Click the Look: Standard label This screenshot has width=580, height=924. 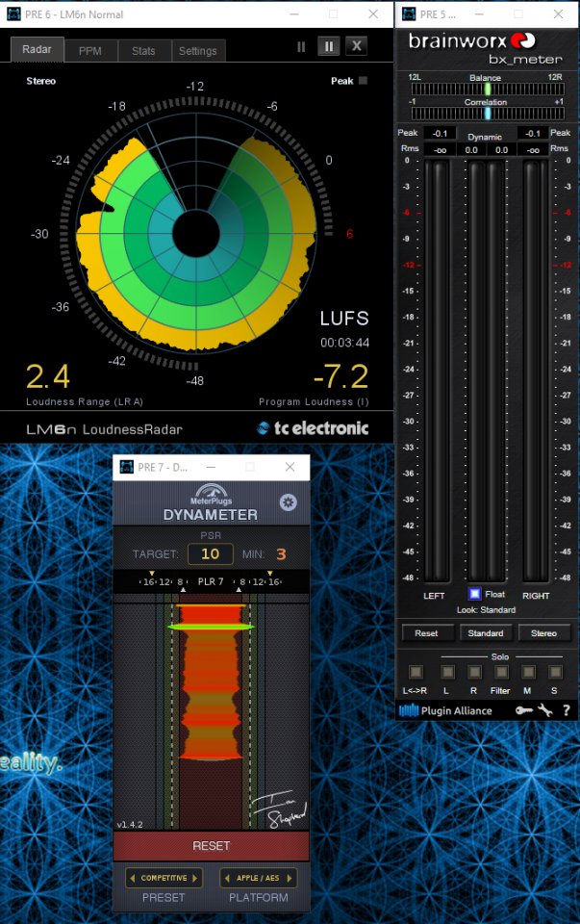tap(487, 610)
